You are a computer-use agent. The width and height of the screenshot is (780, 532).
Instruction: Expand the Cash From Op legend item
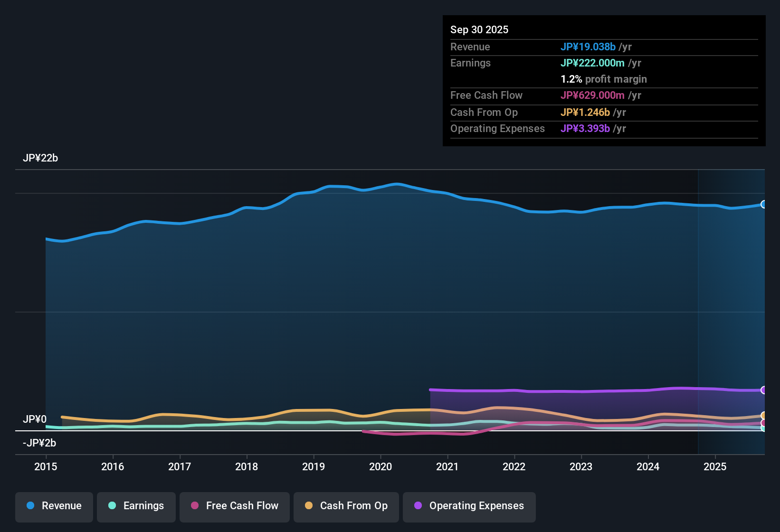(346, 506)
